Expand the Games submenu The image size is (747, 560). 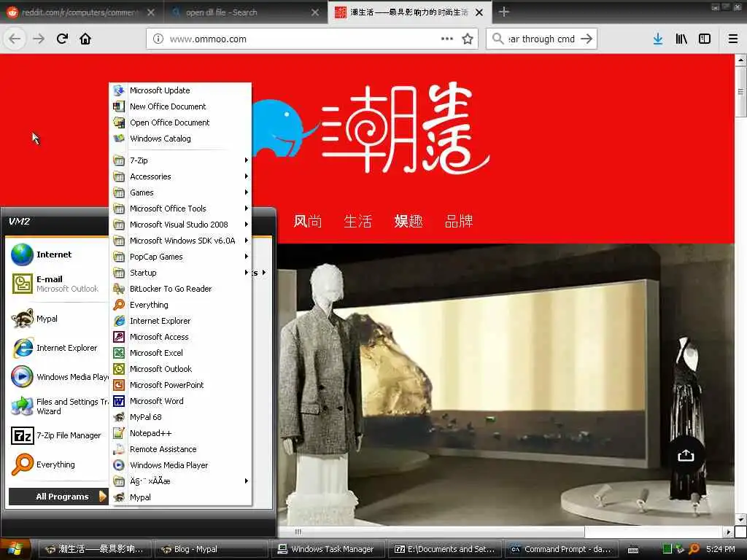point(180,192)
